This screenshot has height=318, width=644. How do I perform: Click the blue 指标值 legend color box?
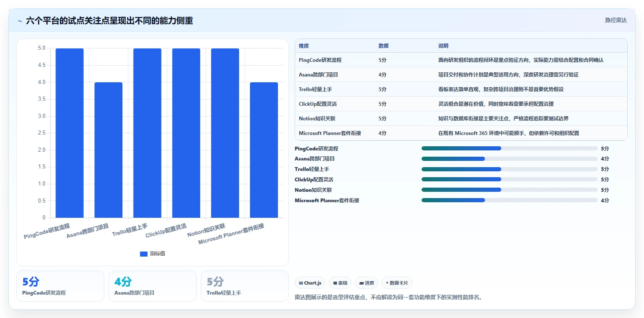click(x=144, y=254)
